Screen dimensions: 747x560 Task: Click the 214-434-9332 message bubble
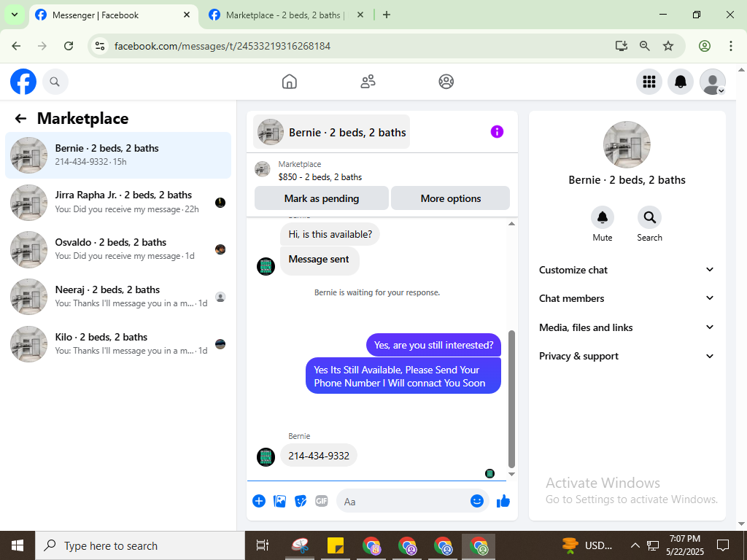pyautogui.click(x=319, y=456)
